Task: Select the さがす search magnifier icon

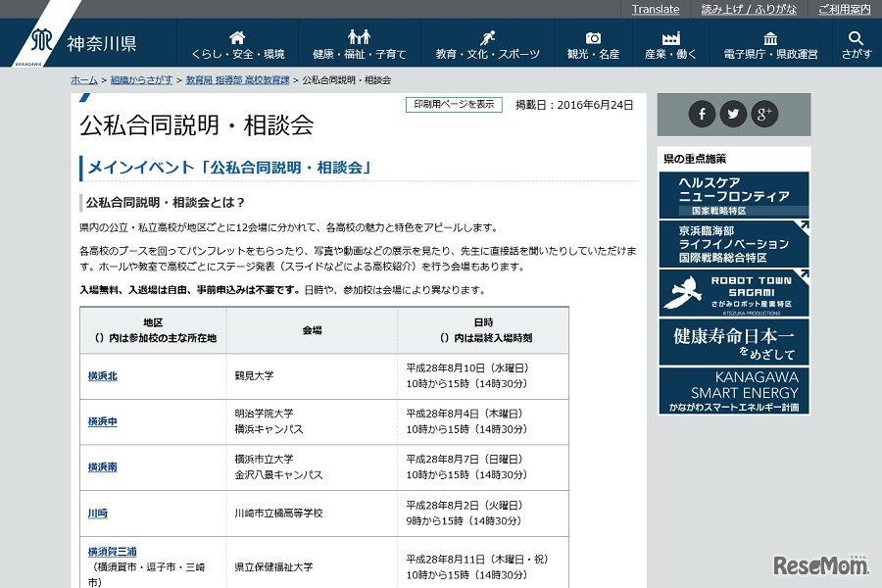Action: coord(855,37)
